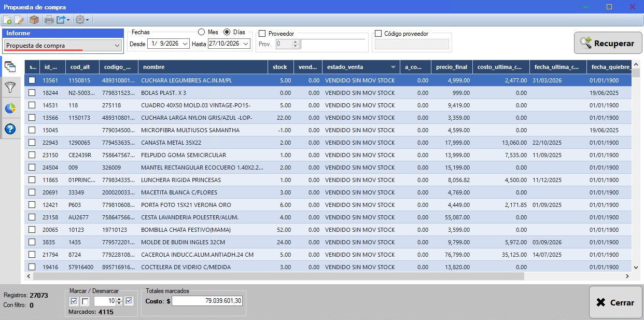
Task: Open the blue question mark help tab
Action: click(10, 129)
